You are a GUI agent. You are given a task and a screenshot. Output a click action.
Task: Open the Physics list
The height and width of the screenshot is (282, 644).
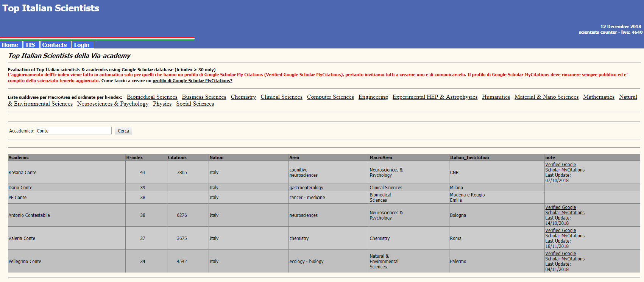pyautogui.click(x=162, y=104)
